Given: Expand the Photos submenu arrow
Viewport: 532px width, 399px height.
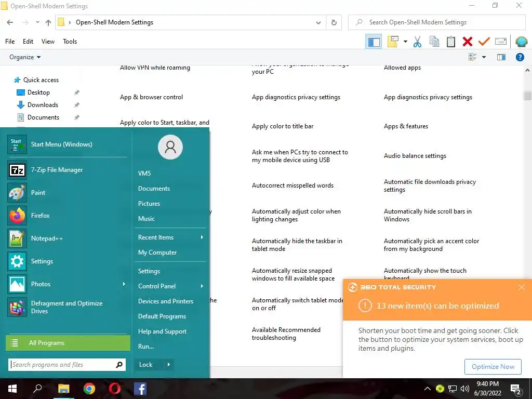Looking at the screenshot, I should [124, 284].
